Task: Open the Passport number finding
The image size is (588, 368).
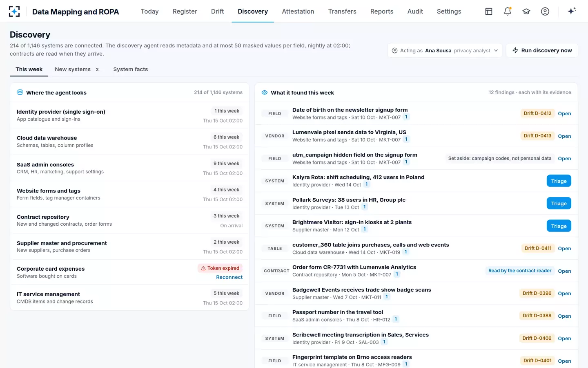Action: pos(564,316)
